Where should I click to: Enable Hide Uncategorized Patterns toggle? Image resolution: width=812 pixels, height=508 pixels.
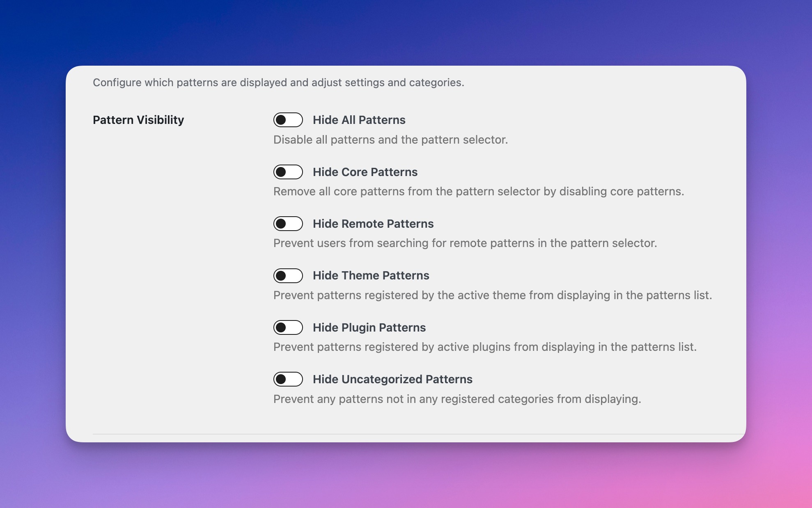pyautogui.click(x=288, y=379)
